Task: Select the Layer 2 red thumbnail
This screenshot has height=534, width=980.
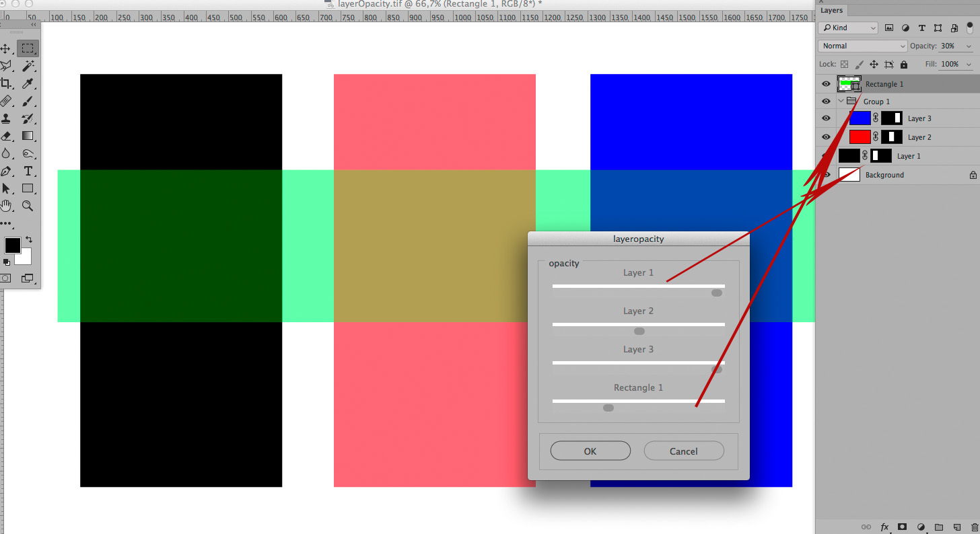Action: tap(860, 137)
